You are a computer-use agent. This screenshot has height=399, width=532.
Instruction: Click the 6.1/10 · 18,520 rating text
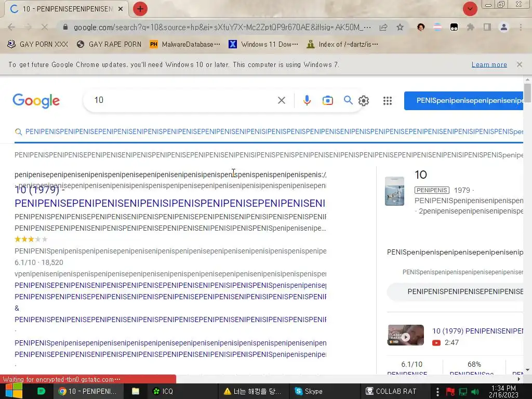(x=38, y=262)
